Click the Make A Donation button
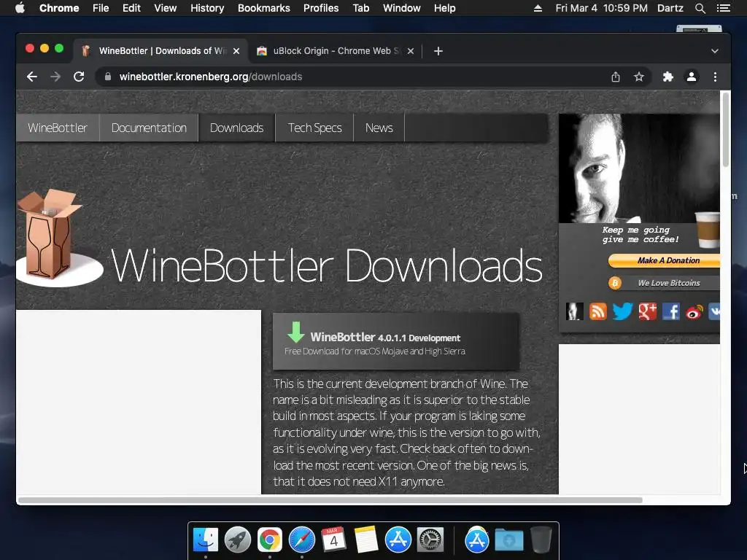This screenshot has height=560, width=747. point(664,260)
